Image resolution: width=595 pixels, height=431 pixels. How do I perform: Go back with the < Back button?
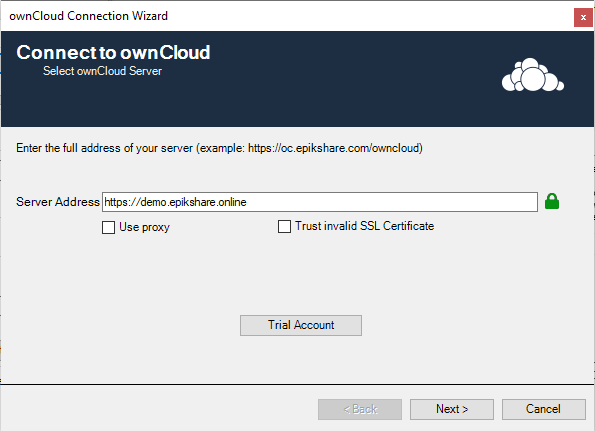click(x=360, y=409)
